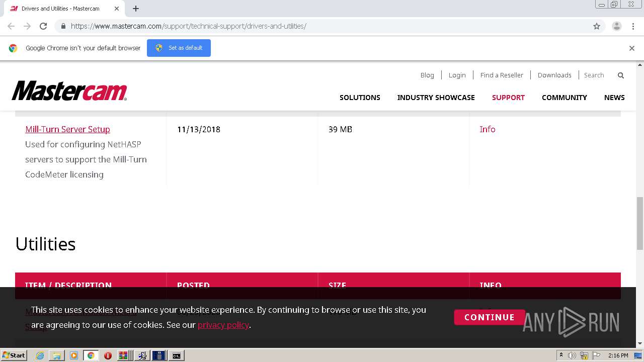
Task: Open the Action Center flag icon
Action: 596,355
